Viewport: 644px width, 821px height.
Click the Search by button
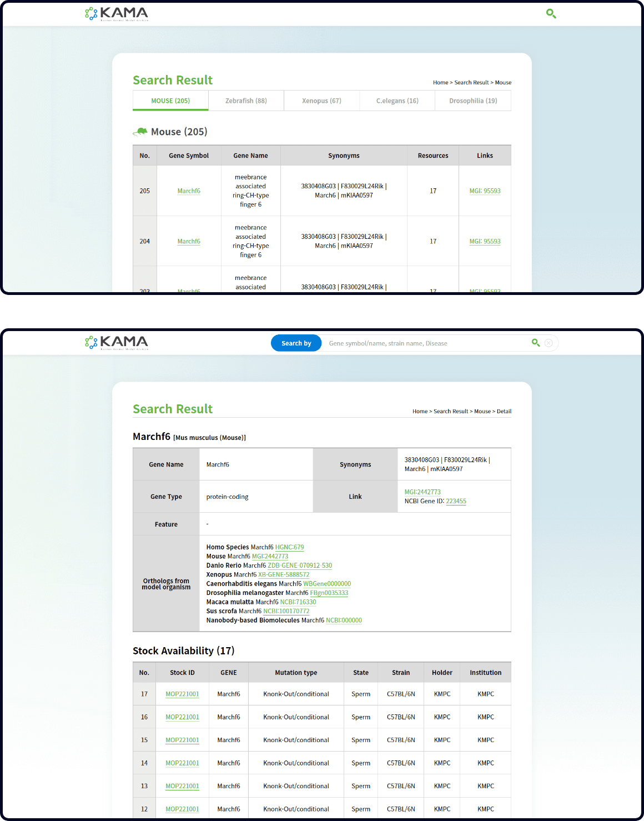tap(296, 343)
